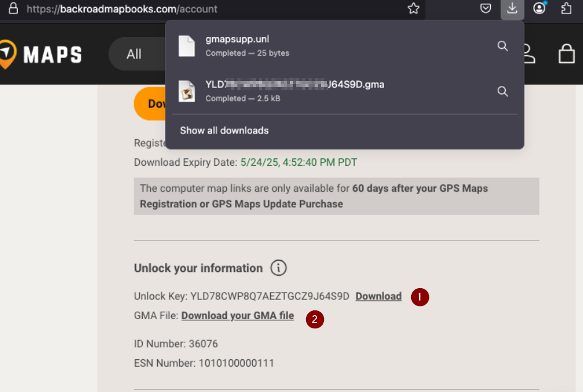Click Download your GMA file link
The width and height of the screenshot is (583, 392).
[237, 315]
